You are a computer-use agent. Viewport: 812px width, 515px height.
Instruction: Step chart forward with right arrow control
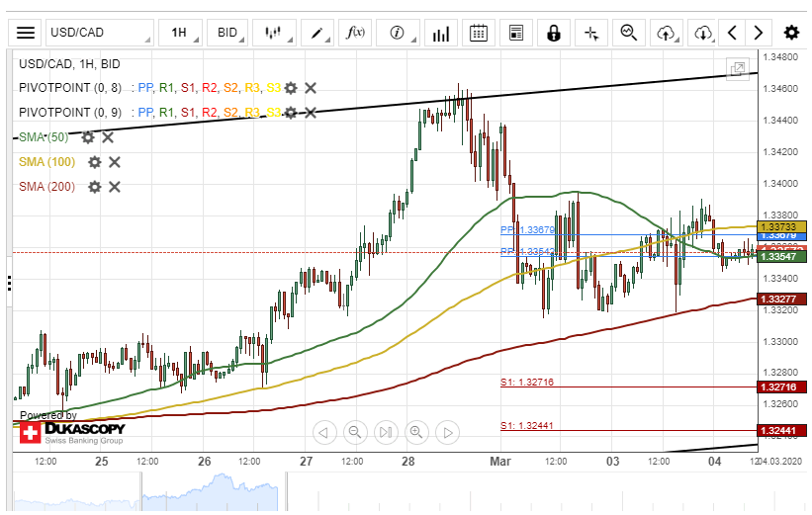[x=447, y=432]
